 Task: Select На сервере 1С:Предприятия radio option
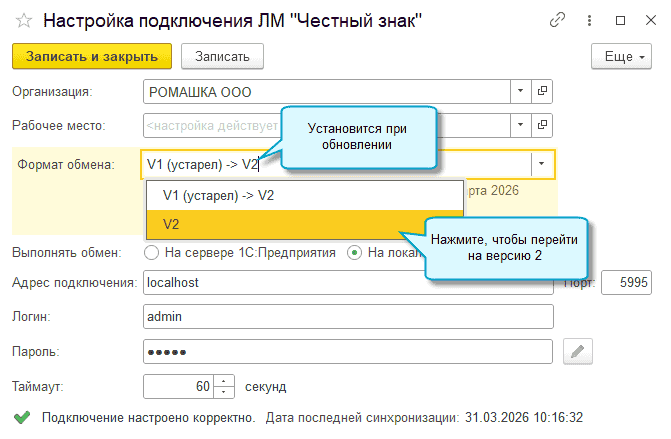click(151, 252)
